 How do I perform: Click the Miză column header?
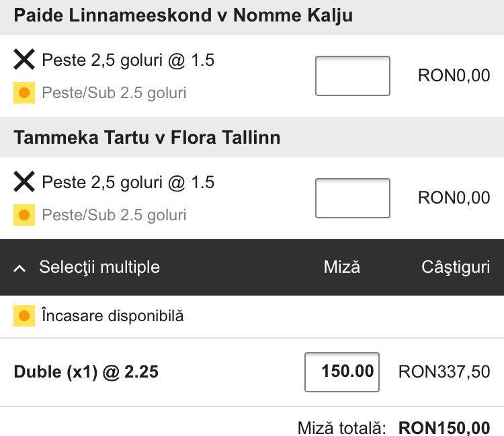point(342,267)
